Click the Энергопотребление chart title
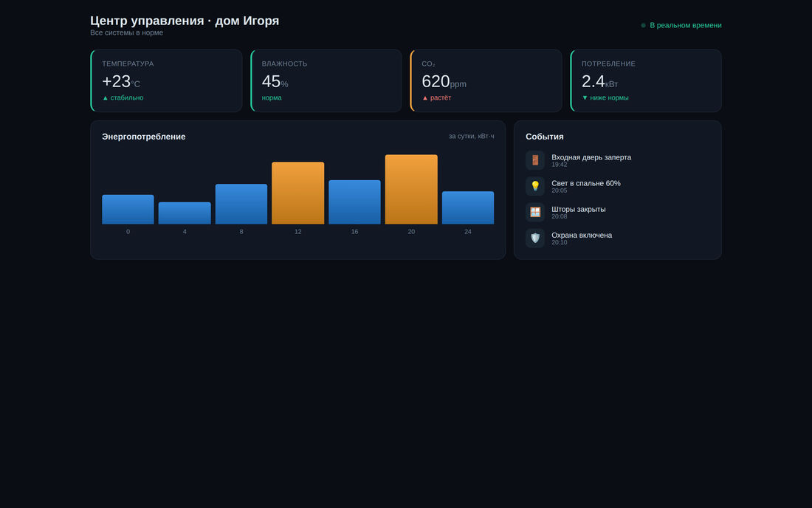Screen dimensions: 812x508 (x=143, y=137)
